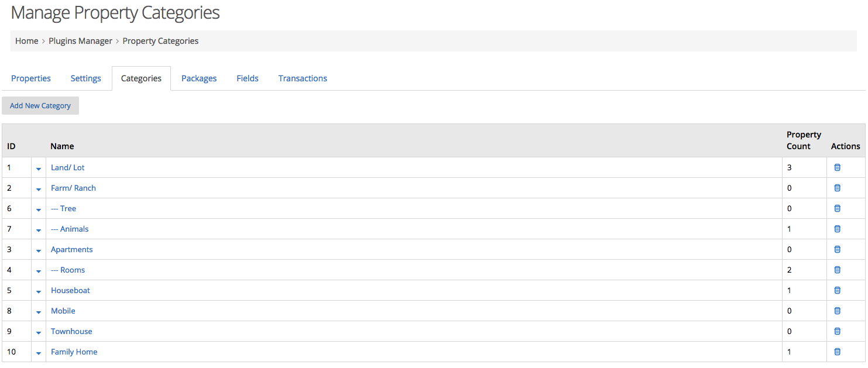Click ID 10 in the Family Home row
Viewport: 868px width, 368px height.
coord(11,352)
